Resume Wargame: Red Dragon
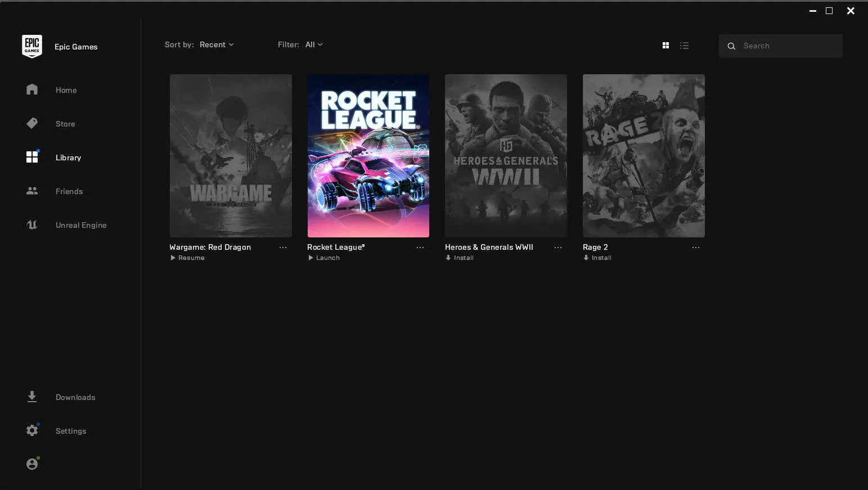Screen dimensions: 868x490 click(x=188, y=258)
